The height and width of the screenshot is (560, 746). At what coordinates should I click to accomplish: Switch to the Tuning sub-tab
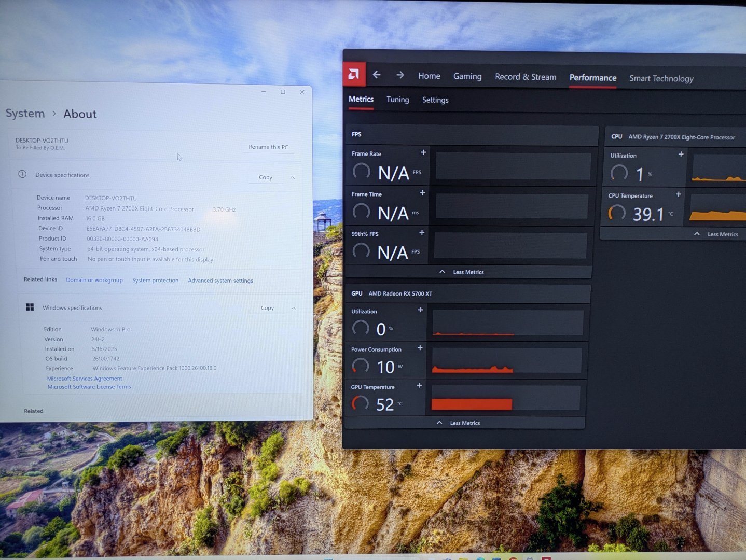coord(398,100)
